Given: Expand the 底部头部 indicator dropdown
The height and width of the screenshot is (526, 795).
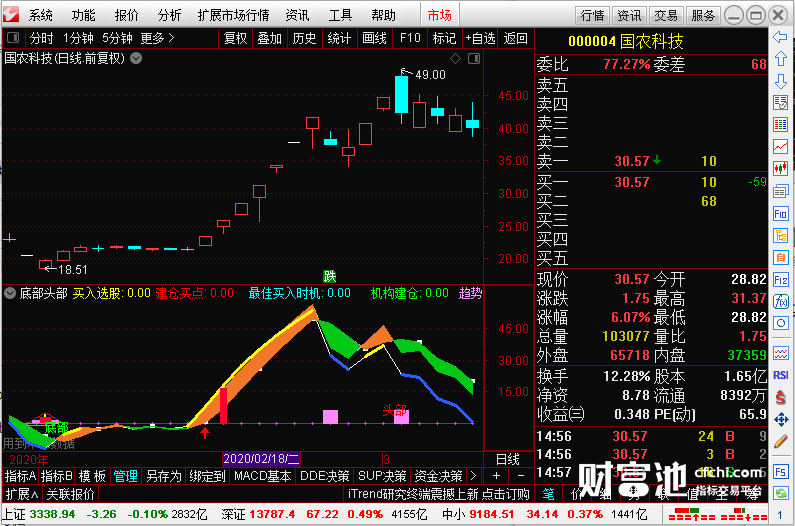Looking at the screenshot, I should 10,293.
